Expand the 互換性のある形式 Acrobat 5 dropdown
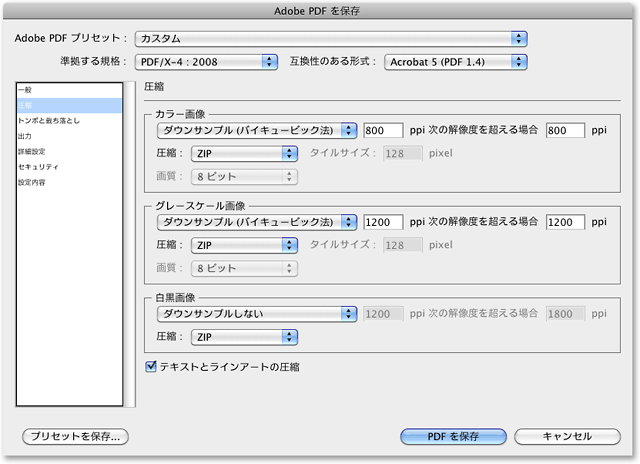640x464 pixels. click(455, 62)
